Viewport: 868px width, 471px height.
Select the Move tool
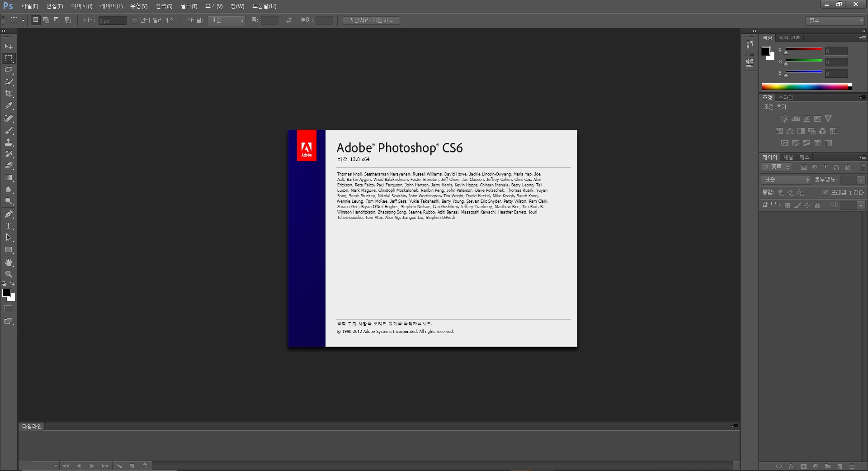click(x=9, y=47)
